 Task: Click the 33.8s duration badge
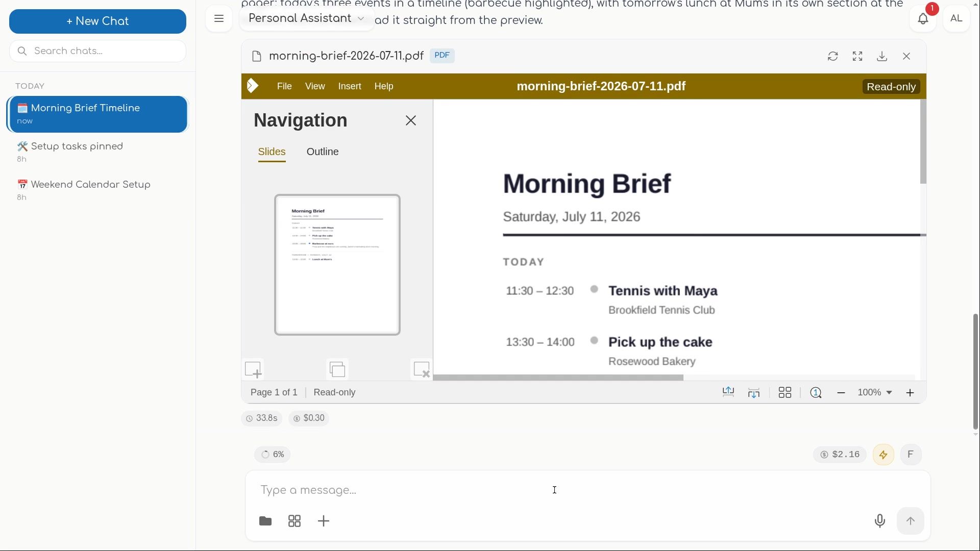tap(262, 418)
